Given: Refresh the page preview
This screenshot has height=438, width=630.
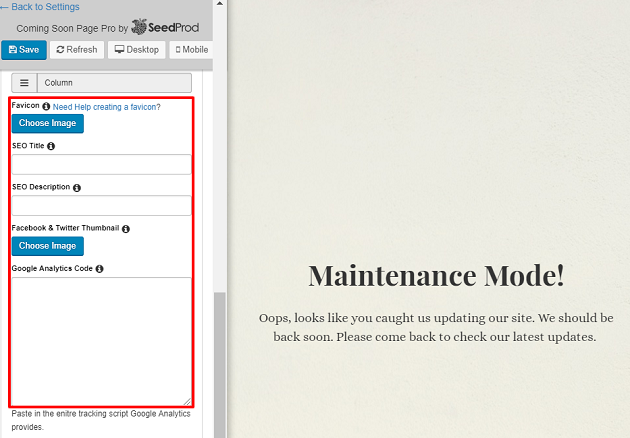Looking at the screenshot, I should click(77, 50).
